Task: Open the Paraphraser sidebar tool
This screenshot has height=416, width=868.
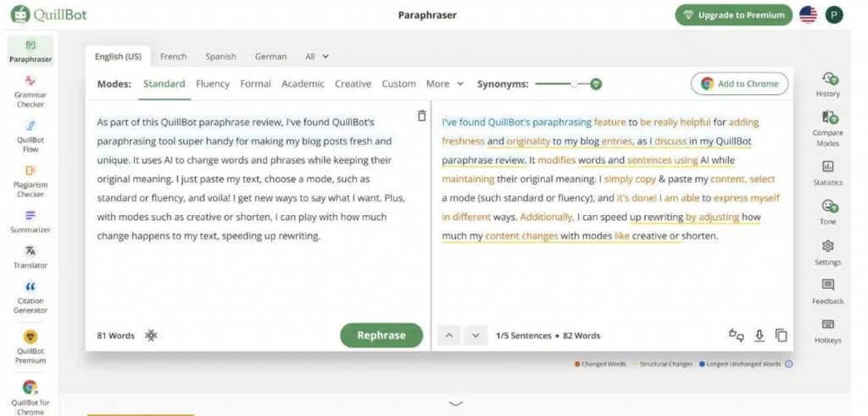Action: [31, 52]
